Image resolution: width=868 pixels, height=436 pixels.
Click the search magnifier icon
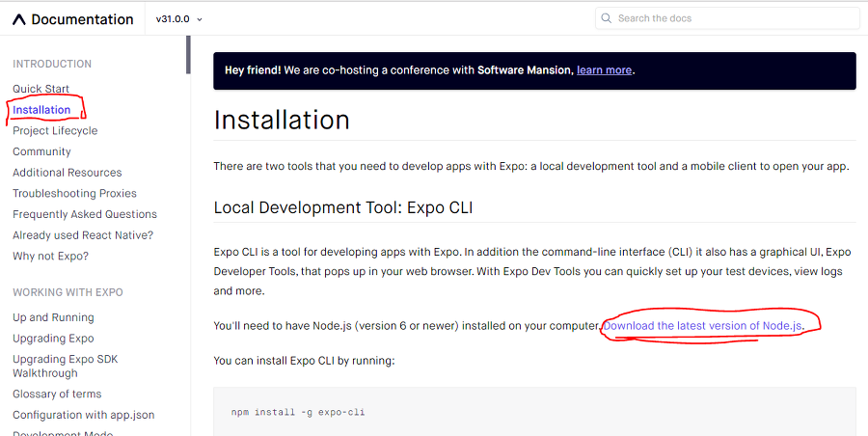click(607, 18)
